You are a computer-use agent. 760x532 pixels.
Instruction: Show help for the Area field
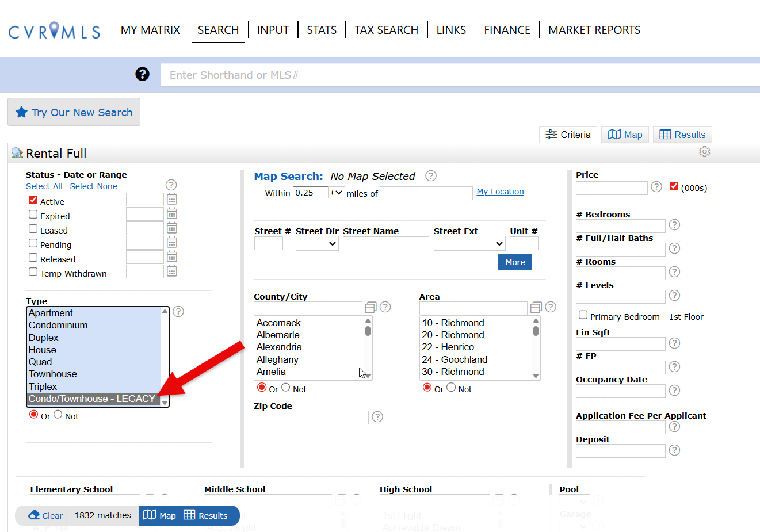tap(551, 307)
